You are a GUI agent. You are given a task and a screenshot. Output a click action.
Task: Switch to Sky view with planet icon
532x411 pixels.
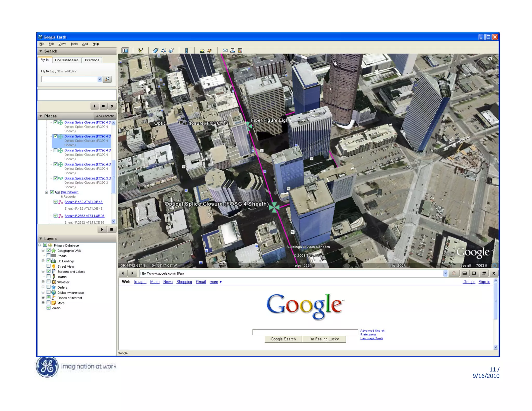point(210,50)
